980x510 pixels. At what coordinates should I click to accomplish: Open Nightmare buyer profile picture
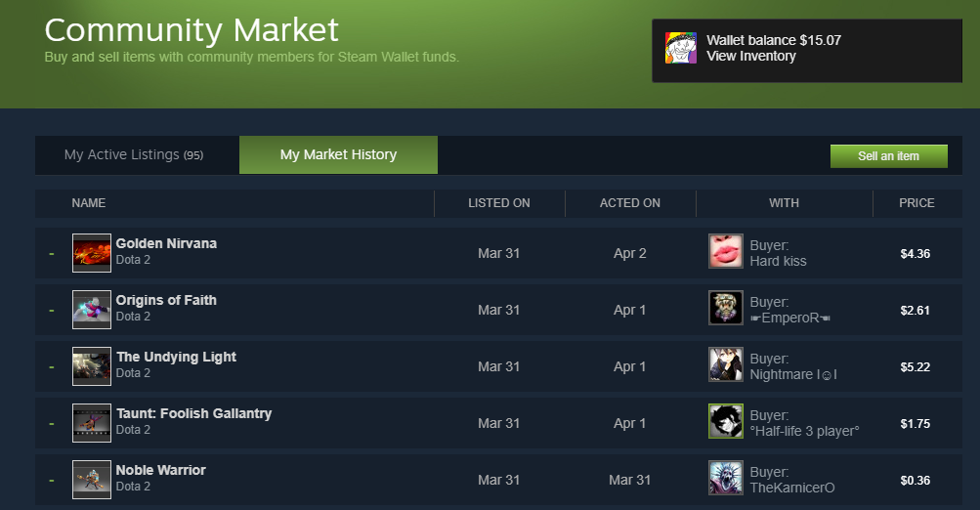pyautogui.click(x=726, y=364)
